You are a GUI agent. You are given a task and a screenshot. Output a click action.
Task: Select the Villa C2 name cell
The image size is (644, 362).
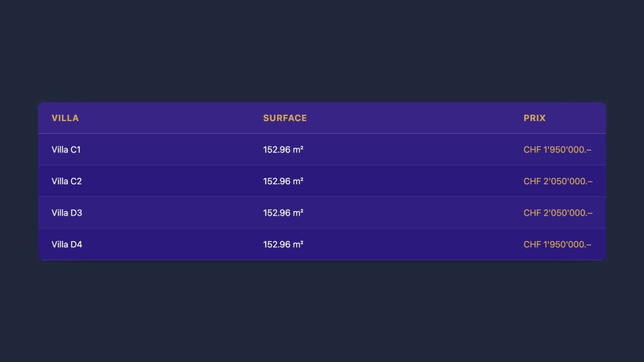point(67,181)
